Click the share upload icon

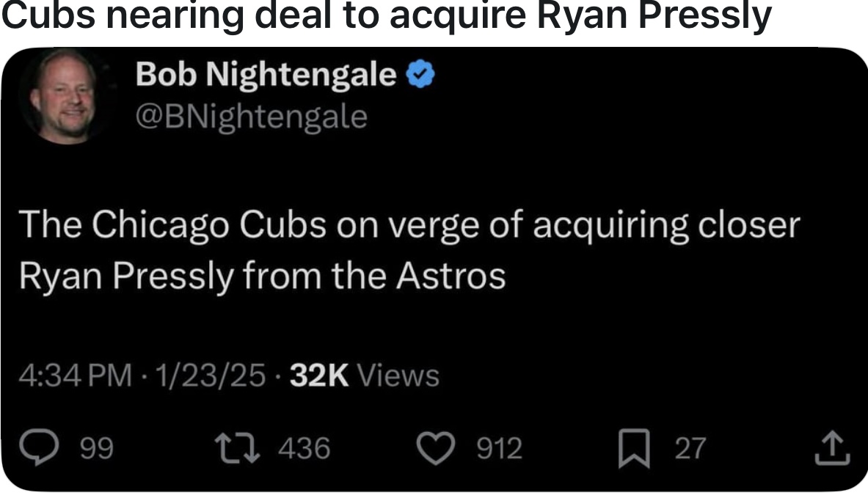coord(834,447)
